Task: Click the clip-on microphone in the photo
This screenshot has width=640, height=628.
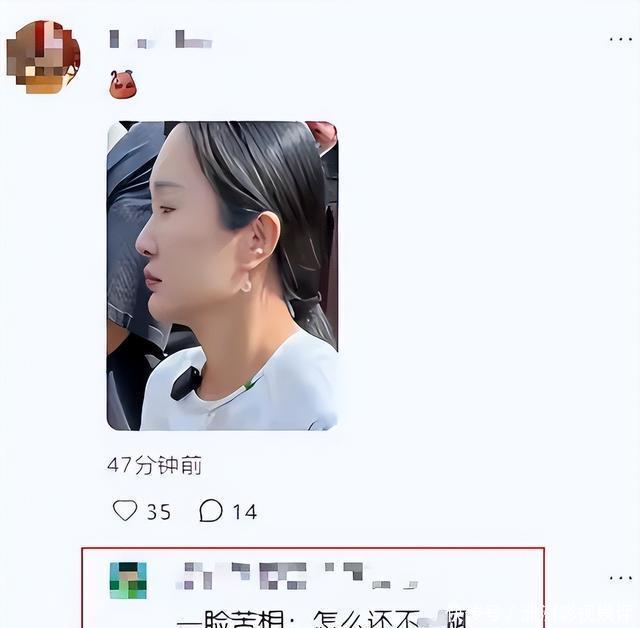Action: coord(186,384)
